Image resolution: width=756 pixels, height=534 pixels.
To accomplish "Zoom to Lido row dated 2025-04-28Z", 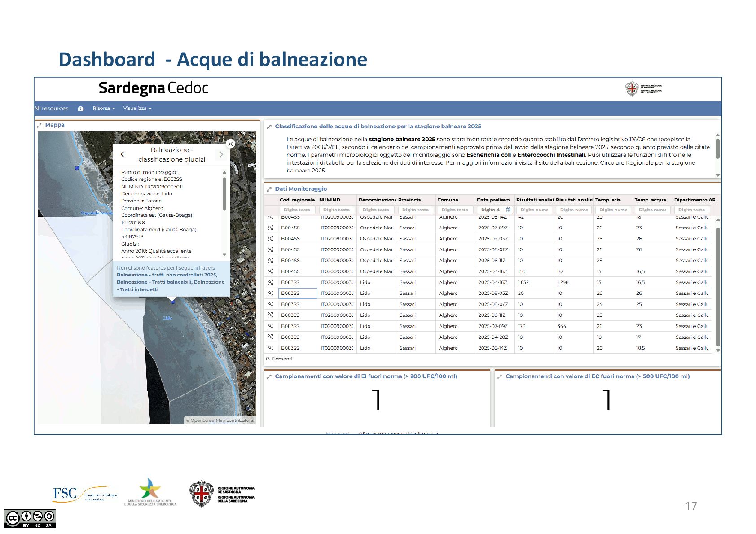I will coord(270,337).
